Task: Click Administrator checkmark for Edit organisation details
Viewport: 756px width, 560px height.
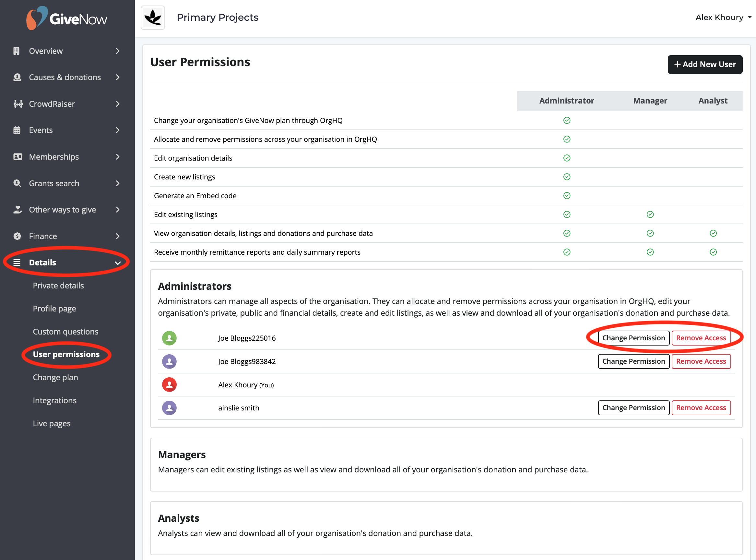Action: pyautogui.click(x=567, y=158)
